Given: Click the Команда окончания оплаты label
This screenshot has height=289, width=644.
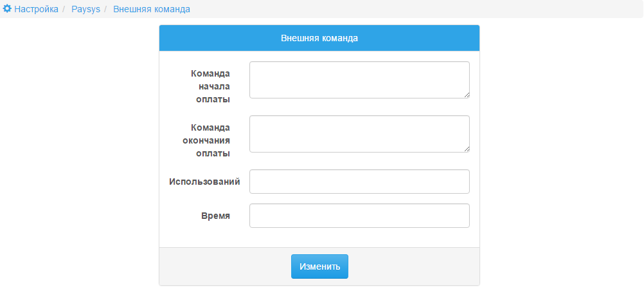Looking at the screenshot, I should [206, 140].
